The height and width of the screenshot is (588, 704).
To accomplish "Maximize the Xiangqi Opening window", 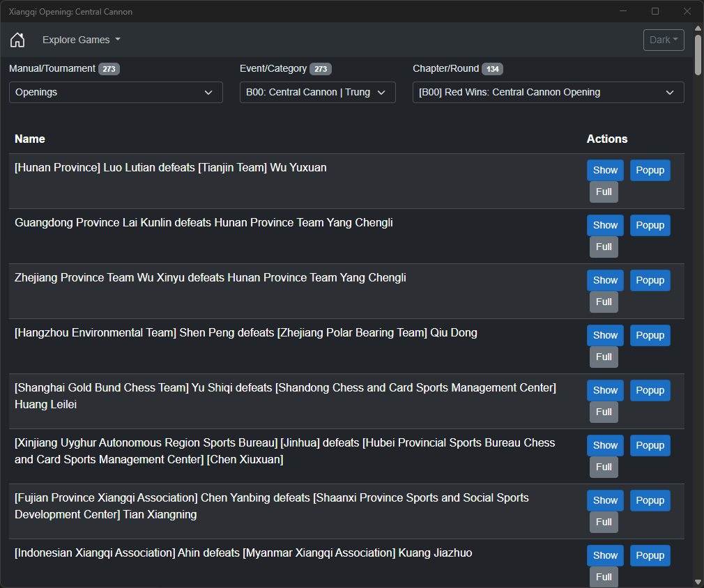I will [655, 11].
